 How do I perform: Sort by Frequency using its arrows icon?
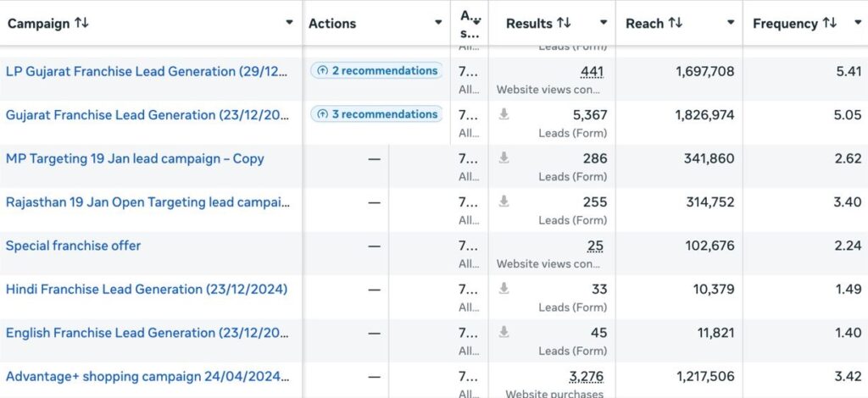pos(830,24)
